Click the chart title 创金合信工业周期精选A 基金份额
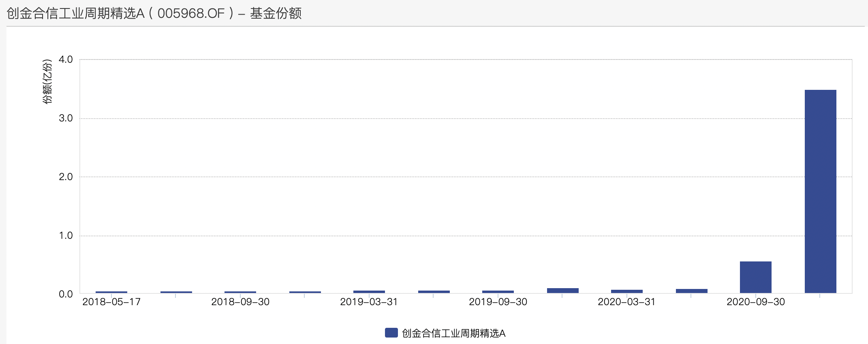The image size is (868, 344). (x=154, y=13)
